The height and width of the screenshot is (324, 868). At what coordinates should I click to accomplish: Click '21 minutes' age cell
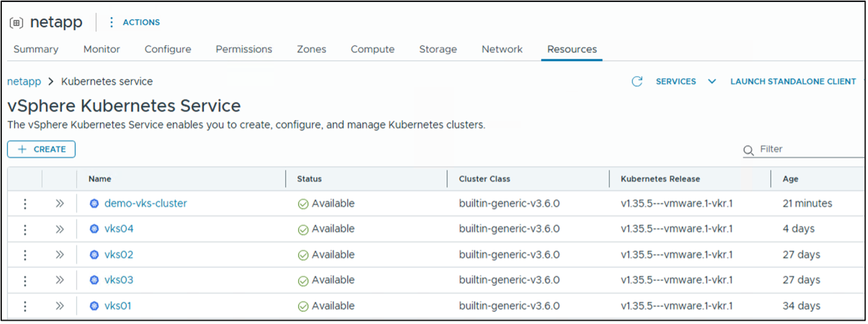coord(807,203)
